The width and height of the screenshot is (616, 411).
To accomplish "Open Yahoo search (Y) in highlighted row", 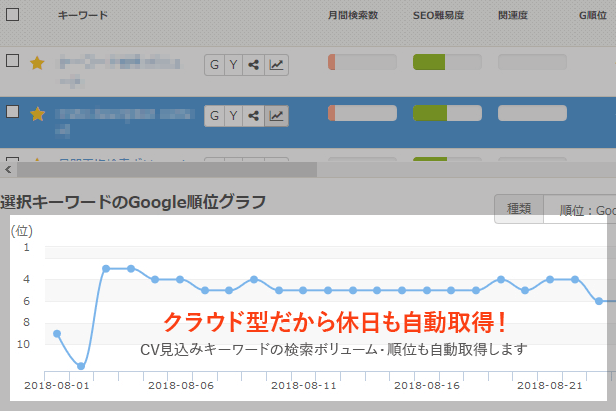I will pyautogui.click(x=233, y=116).
